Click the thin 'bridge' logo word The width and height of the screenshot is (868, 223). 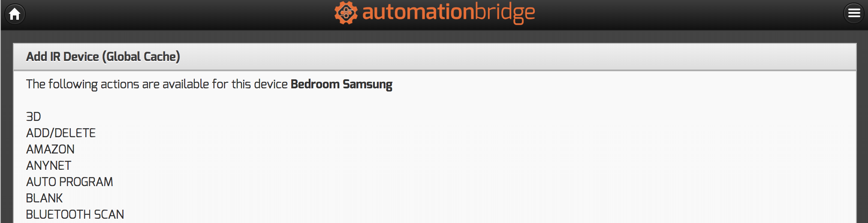[505, 13]
